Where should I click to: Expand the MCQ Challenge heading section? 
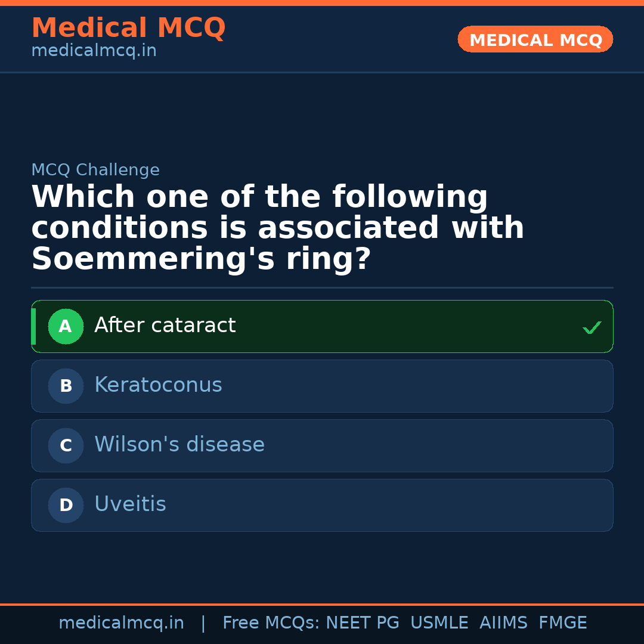(x=95, y=170)
